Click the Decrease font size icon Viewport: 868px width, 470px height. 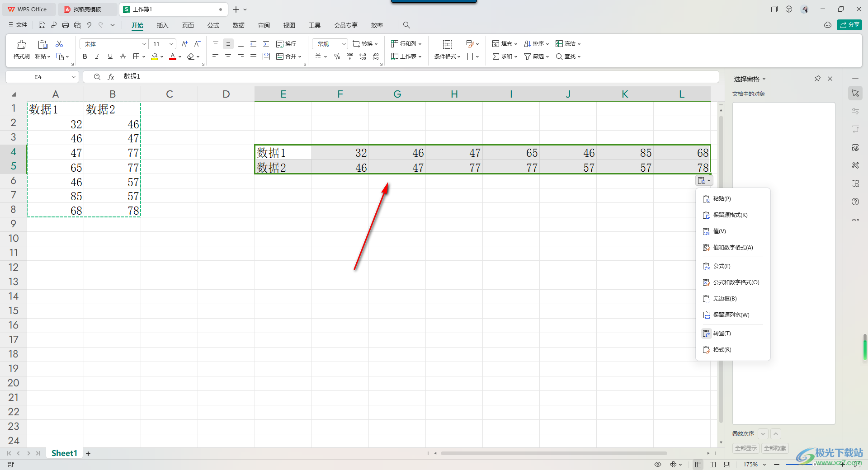197,44
